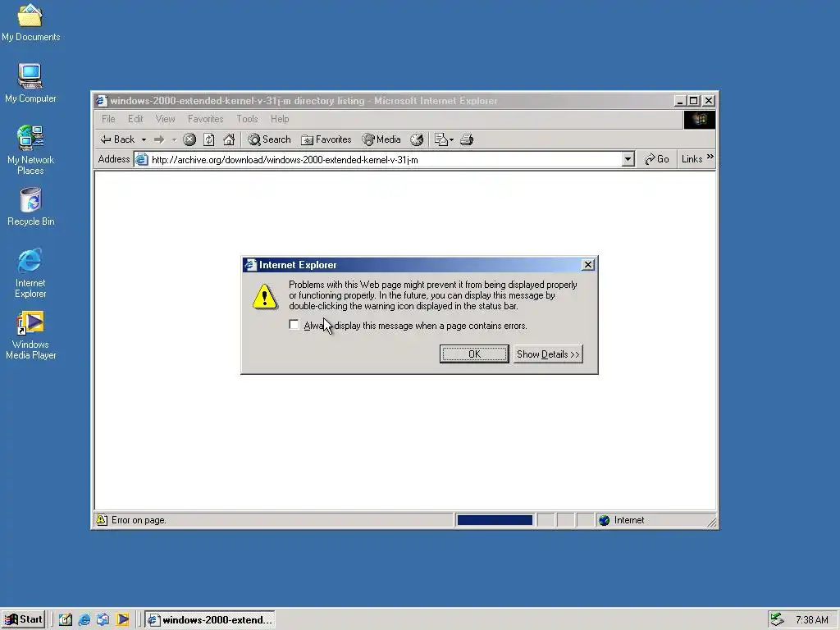
Task: Go to the Home page icon
Action: click(229, 139)
